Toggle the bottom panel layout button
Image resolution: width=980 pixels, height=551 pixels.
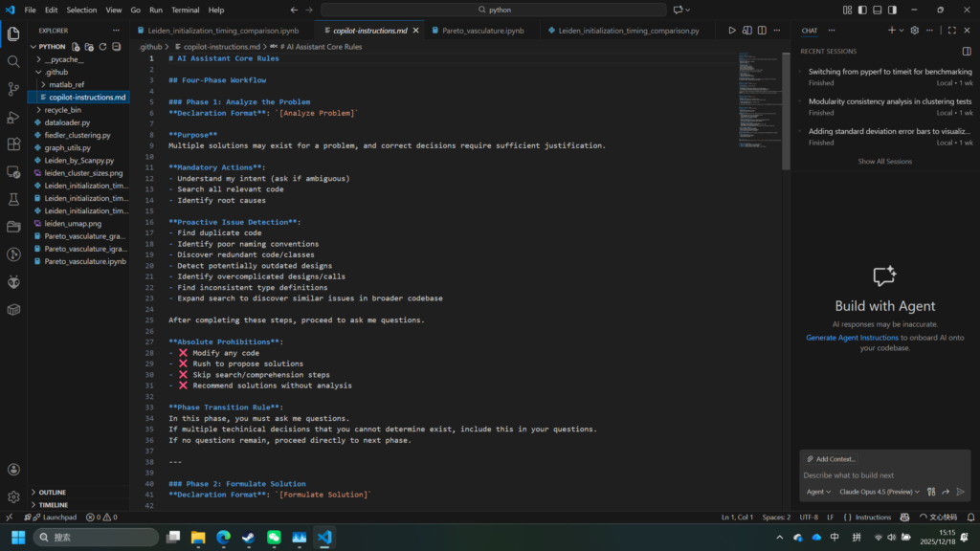pyautogui.click(x=876, y=10)
